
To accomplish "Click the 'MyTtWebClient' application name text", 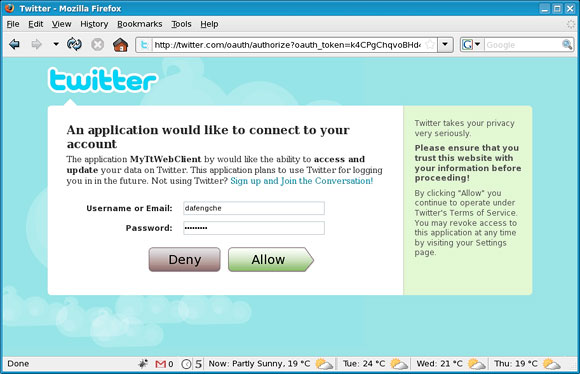I will click(165, 159).
